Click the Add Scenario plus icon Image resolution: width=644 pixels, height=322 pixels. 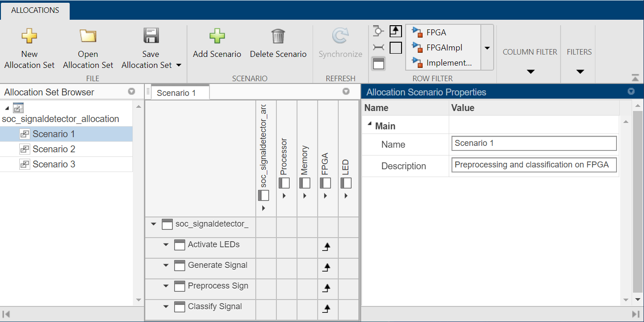217,36
